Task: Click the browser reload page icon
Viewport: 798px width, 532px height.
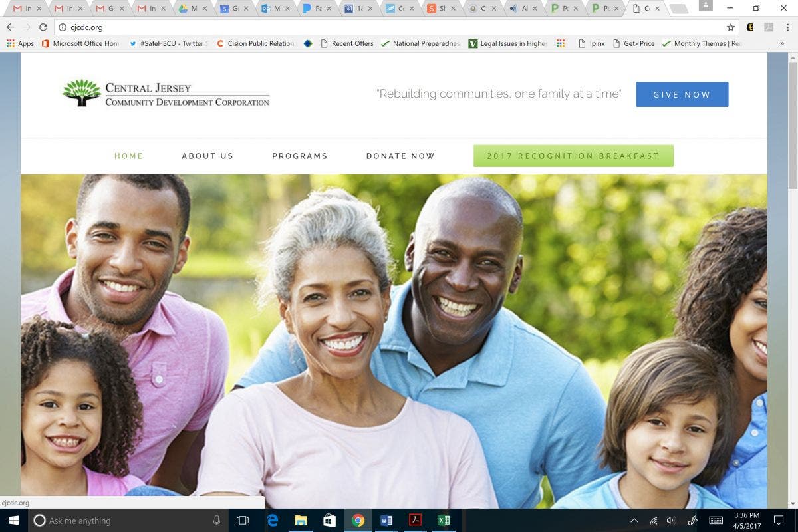Action: 43,27
